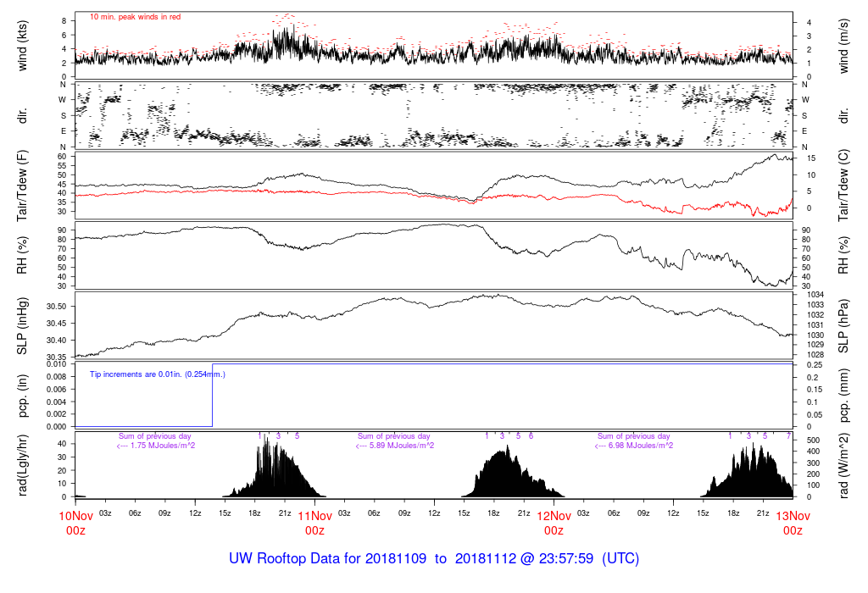The image size is (868, 593).
Task: Click the 'wind (kts)' axis label
Action: pos(23,47)
